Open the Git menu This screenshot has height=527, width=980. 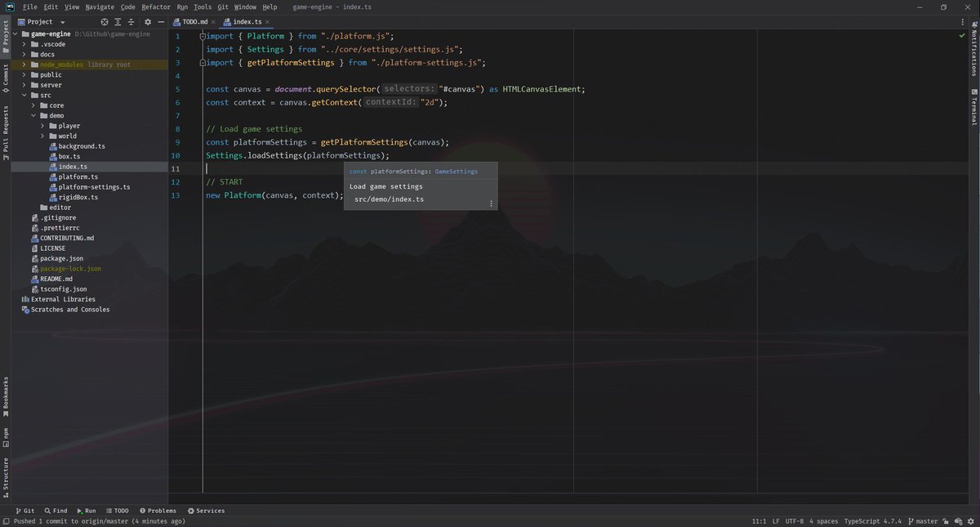tap(222, 7)
